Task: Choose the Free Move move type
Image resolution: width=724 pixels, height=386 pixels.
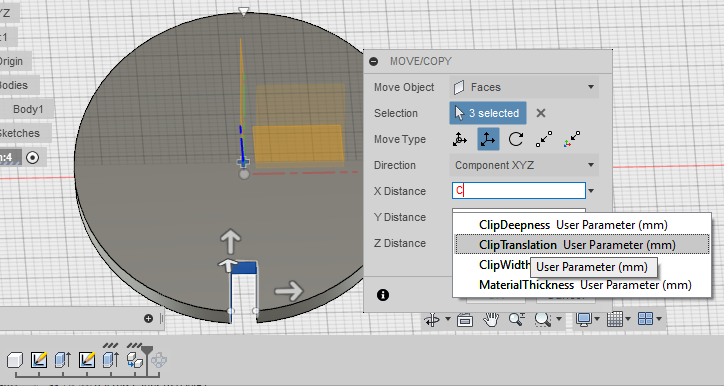Action: click(x=460, y=139)
